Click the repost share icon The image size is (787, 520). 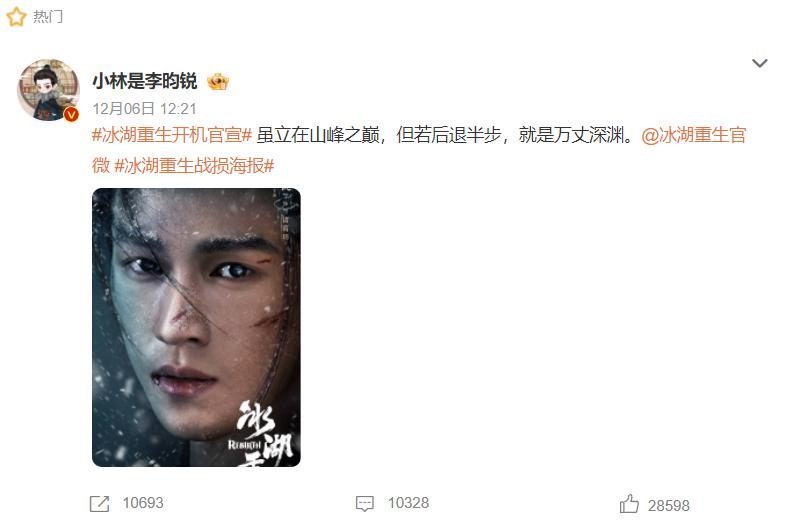(x=99, y=503)
